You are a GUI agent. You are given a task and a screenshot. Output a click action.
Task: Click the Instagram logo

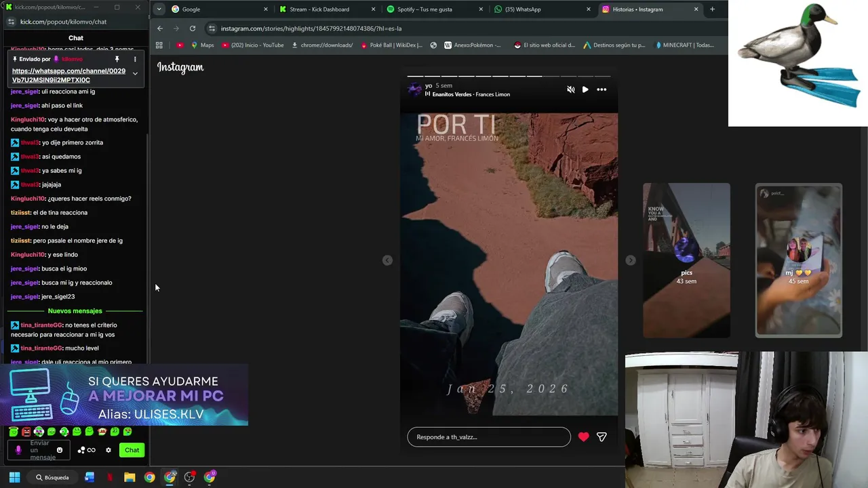180,67
